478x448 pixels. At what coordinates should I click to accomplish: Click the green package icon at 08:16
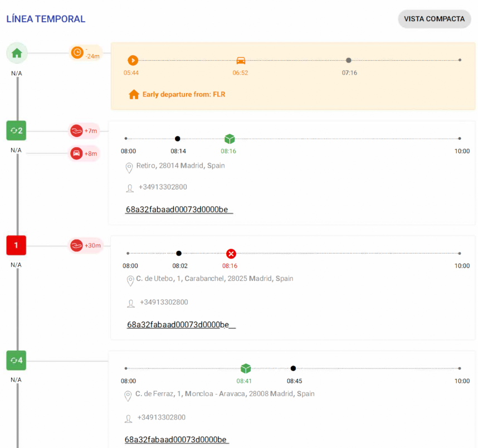pyautogui.click(x=229, y=138)
